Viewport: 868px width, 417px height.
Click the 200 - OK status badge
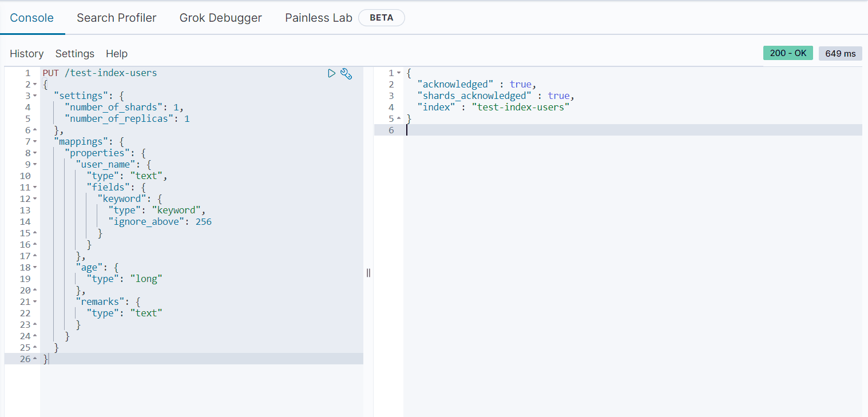787,53
